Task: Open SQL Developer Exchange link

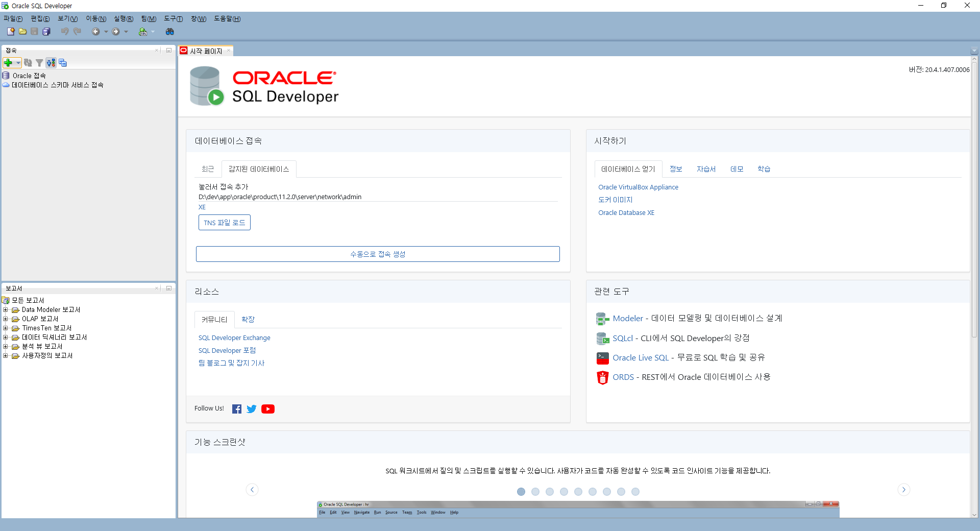Action: point(234,337)
